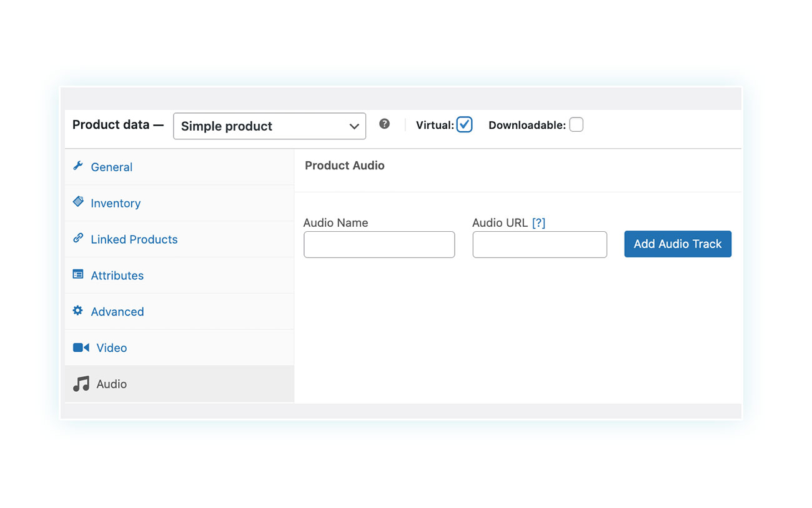The width and height of the screenshot is (812, 508).
Task: Click the Advanced gear icon
Action: pyautogui.click(x=77, y=310)
